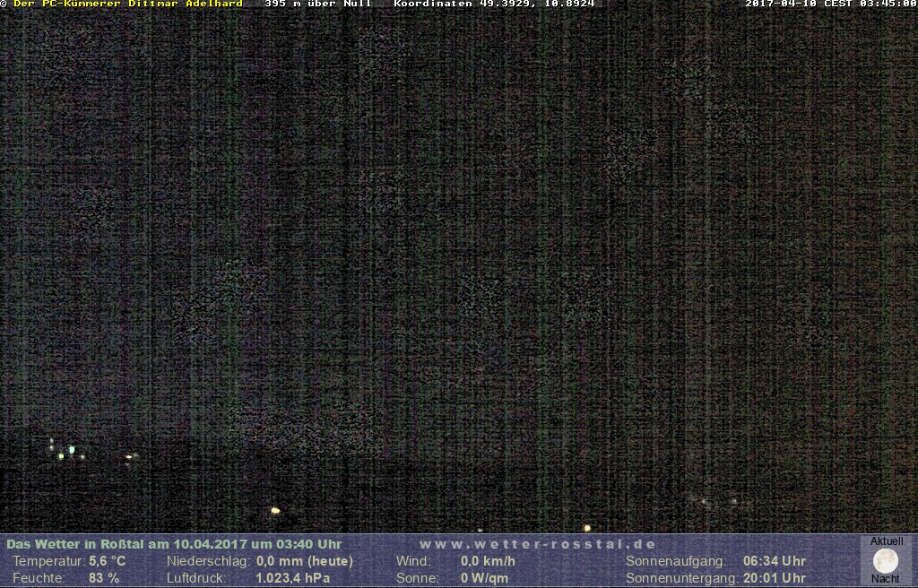
Task: Click the green lights cluster at lower left
Action: tap(65, 450)
